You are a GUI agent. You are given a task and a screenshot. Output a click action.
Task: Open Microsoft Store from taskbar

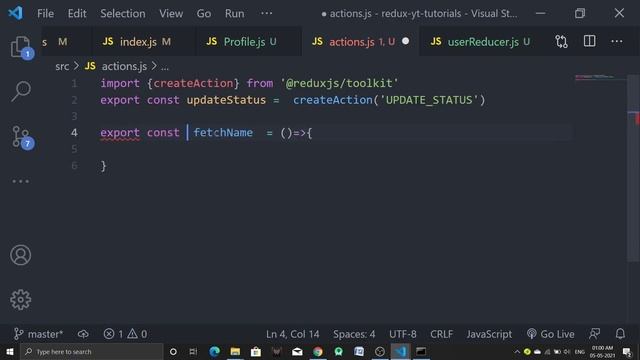pos(256,351)
